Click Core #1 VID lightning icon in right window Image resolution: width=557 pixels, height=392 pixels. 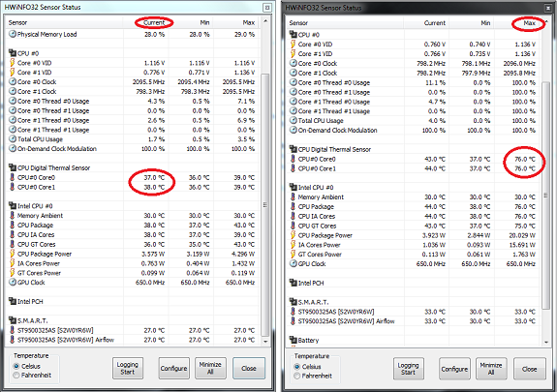pyautogui.click(x=294, y=53)
